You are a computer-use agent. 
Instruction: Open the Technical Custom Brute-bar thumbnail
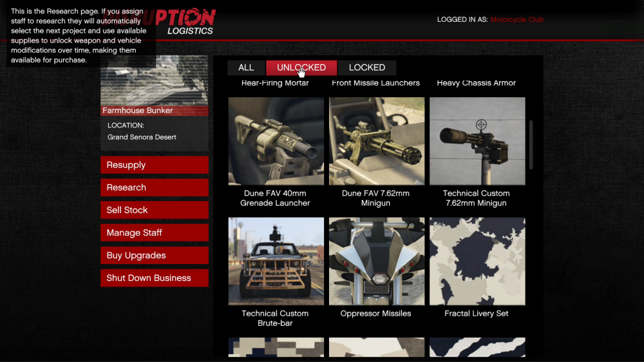coord(276,261)
